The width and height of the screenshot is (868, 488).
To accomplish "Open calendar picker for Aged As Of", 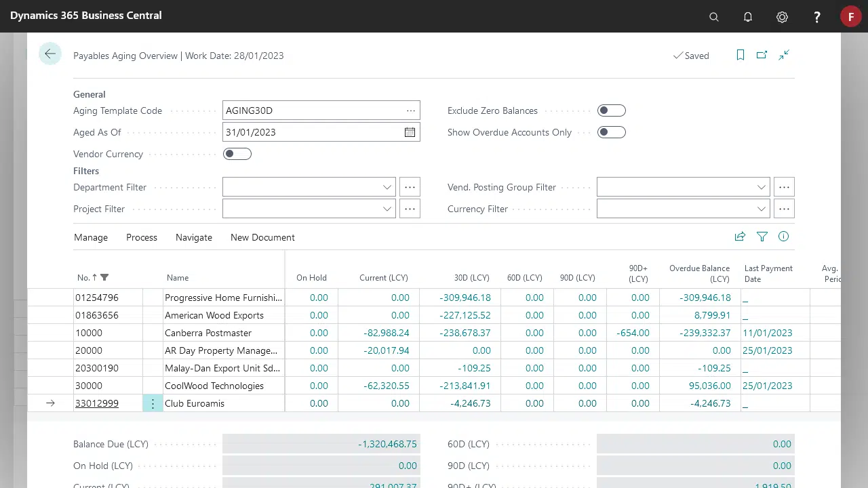I will [x=410, y=132].
